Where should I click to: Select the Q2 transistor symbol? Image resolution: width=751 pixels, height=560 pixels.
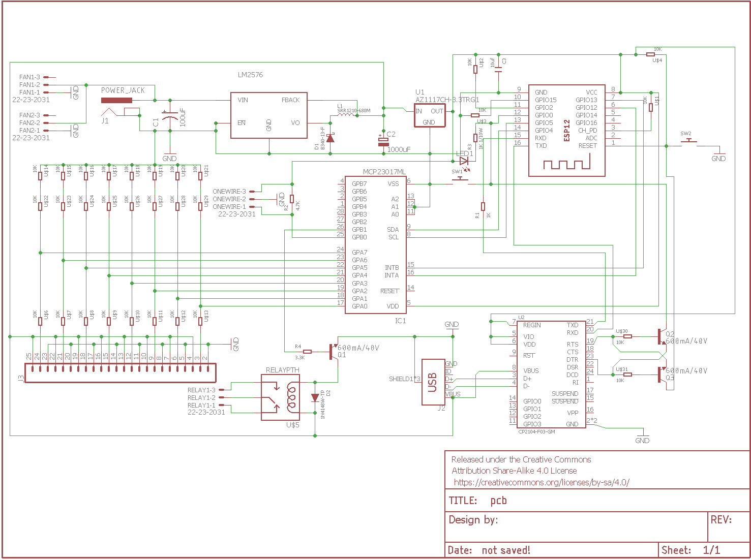[662, 336]
